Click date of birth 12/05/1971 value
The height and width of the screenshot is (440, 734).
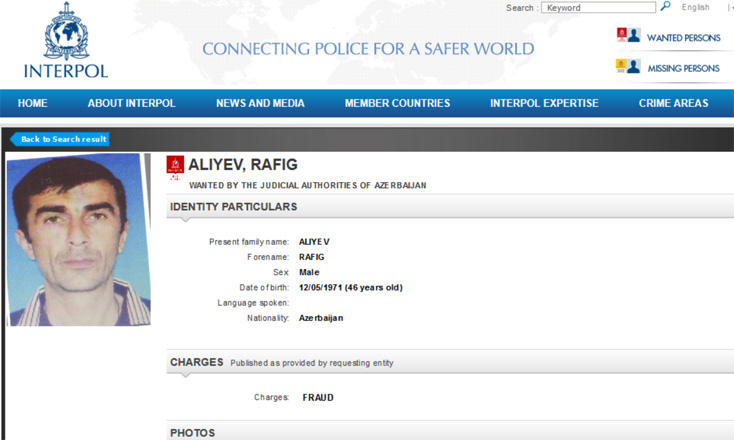351,287
